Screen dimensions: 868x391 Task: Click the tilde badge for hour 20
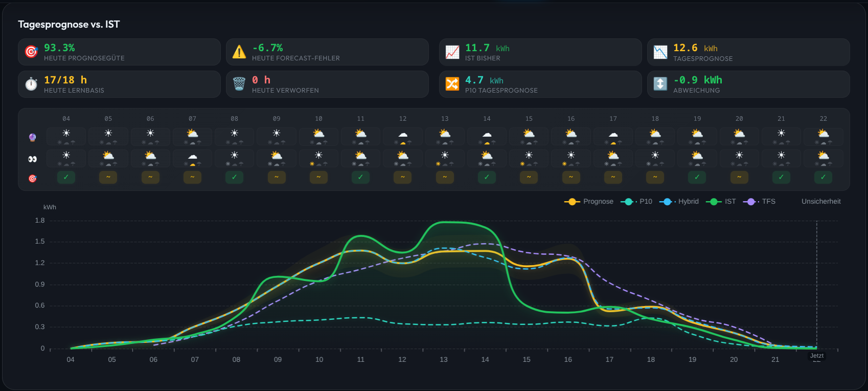pos(739,177)
